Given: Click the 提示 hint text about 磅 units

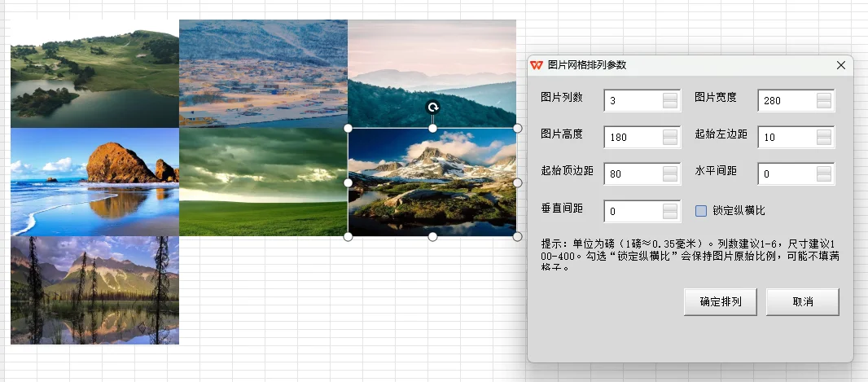Looking at the screenshot, I should (690, 255).
